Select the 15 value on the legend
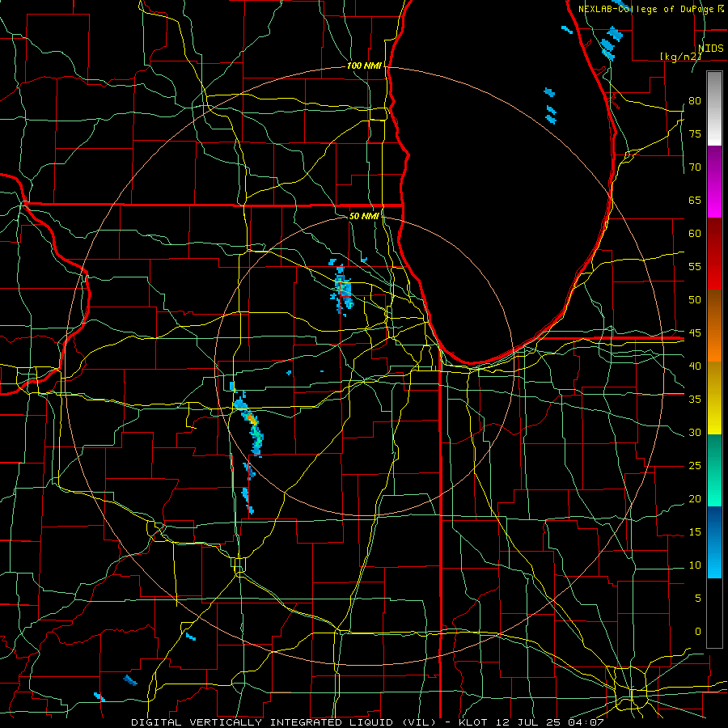The image size is (728, 728). pyautogui.click(x=695, y=531)
